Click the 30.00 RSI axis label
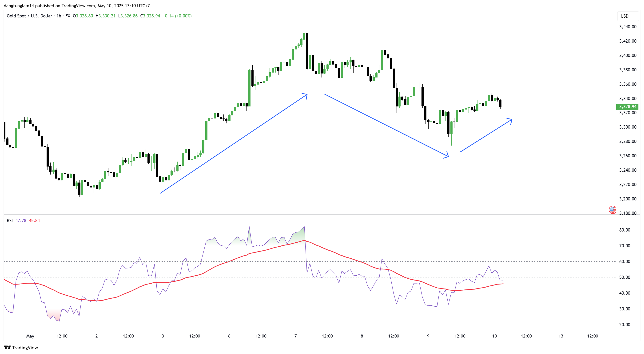Image resolution: width=644 pixels, height=354 pixels. [624, 309]
